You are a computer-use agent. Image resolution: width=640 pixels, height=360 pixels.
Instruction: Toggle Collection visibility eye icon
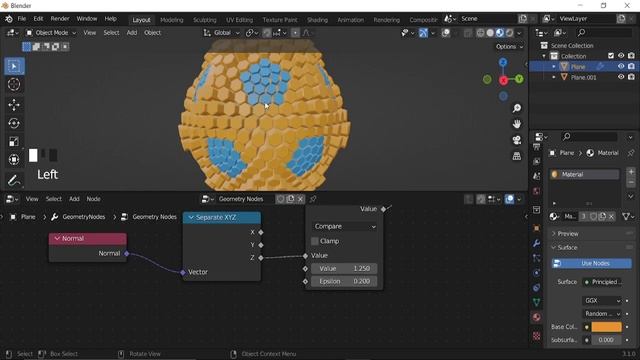coord(621,56)
